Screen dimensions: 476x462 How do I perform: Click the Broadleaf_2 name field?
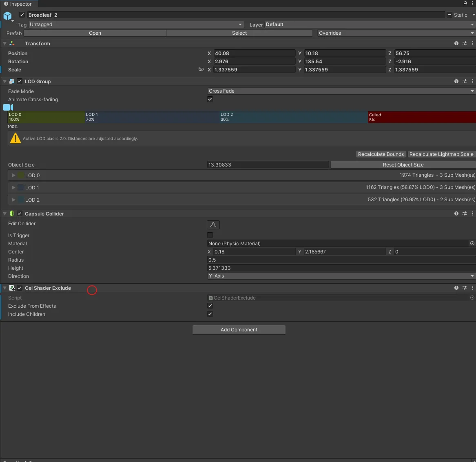click(x=236, y=15)
